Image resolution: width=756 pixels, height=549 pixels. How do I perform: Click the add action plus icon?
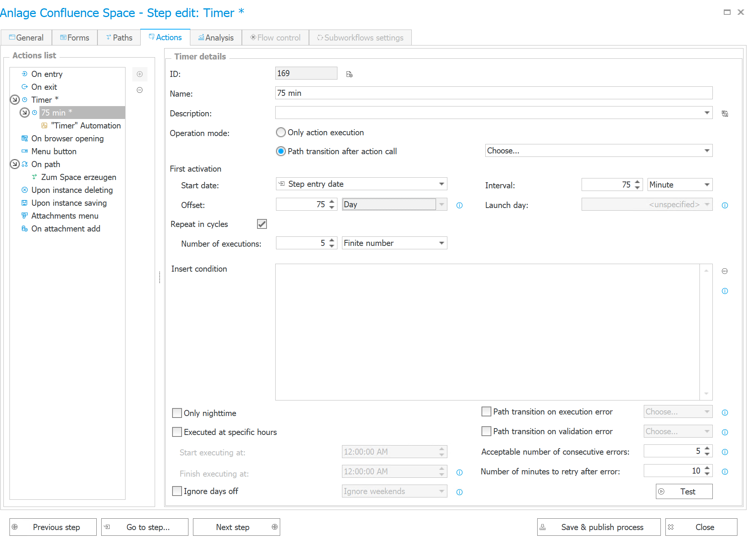[140, 74]
